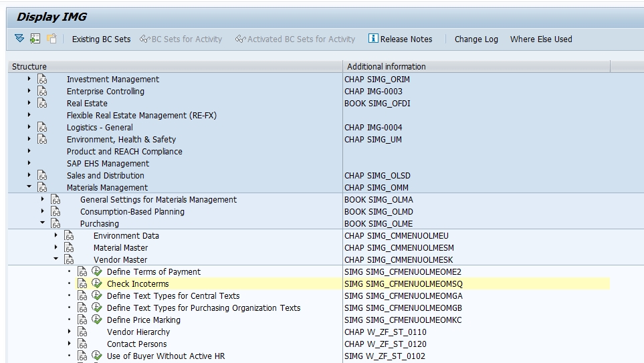
Task: Click the BOOK SIMG_OLME cell
Action: coord(379,224)
